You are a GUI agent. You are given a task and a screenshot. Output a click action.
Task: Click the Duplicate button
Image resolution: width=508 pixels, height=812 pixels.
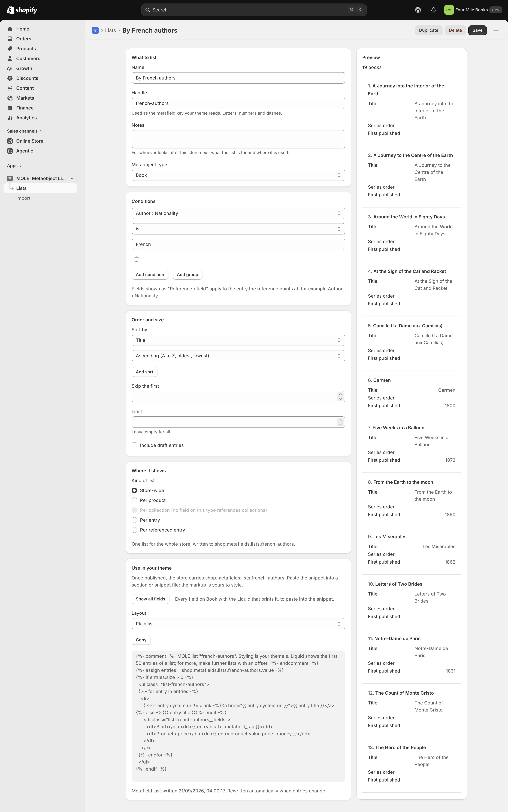pyautogui.click(x=429, y=30)
